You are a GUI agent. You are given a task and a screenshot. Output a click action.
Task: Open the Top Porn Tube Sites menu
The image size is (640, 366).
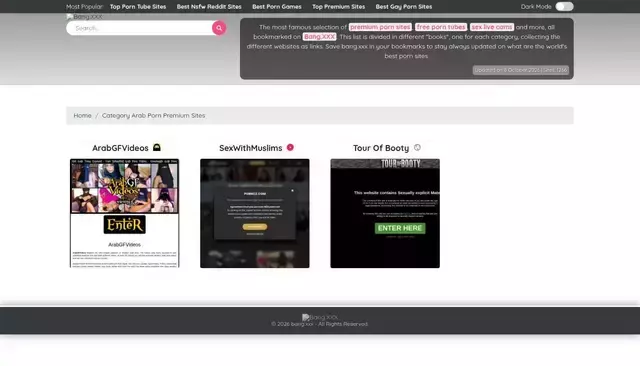138,7
